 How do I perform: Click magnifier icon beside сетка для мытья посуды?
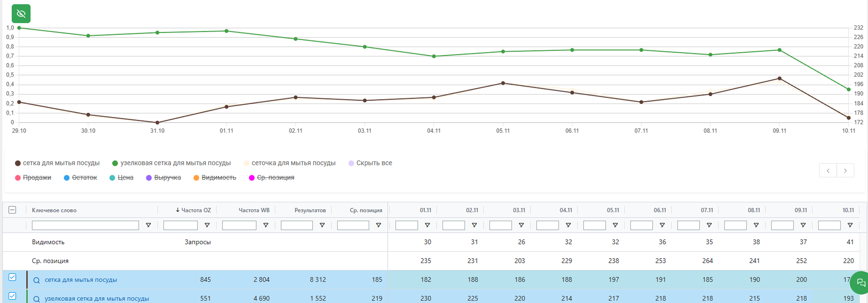tap(37, 280)
